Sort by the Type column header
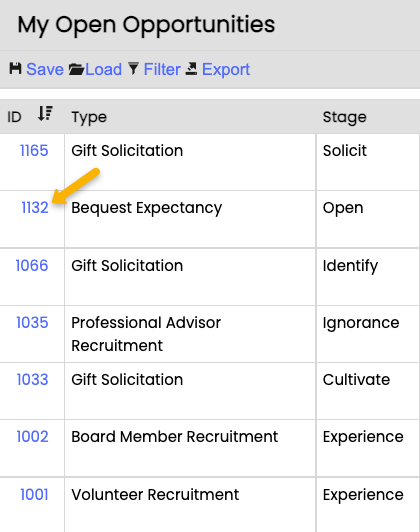 pos(89,117)
